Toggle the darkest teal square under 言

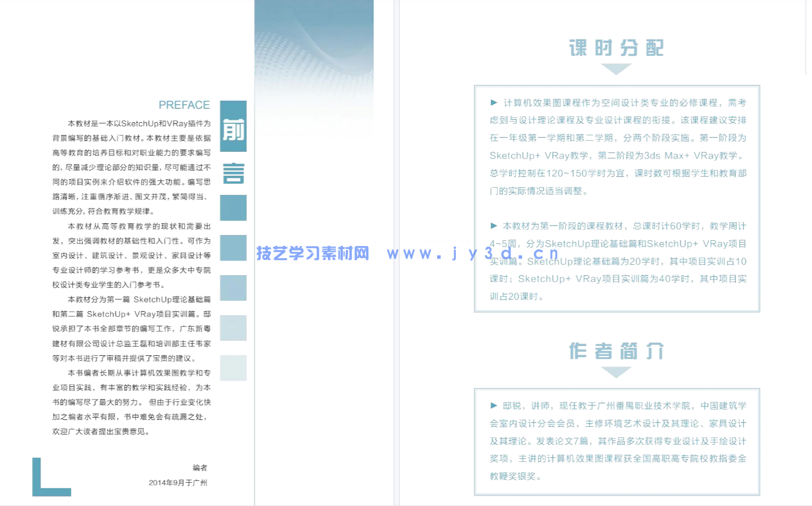(x=232, y=208)
